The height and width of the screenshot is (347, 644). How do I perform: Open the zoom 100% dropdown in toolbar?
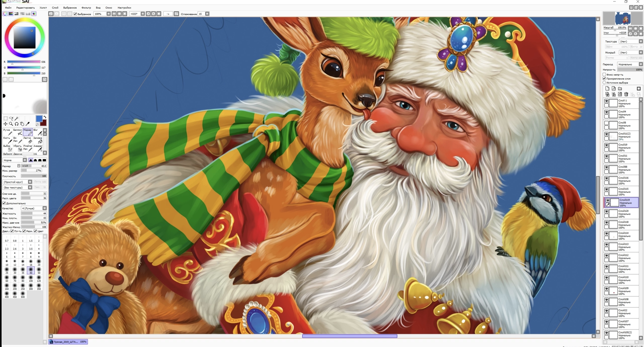coord(108,14)
